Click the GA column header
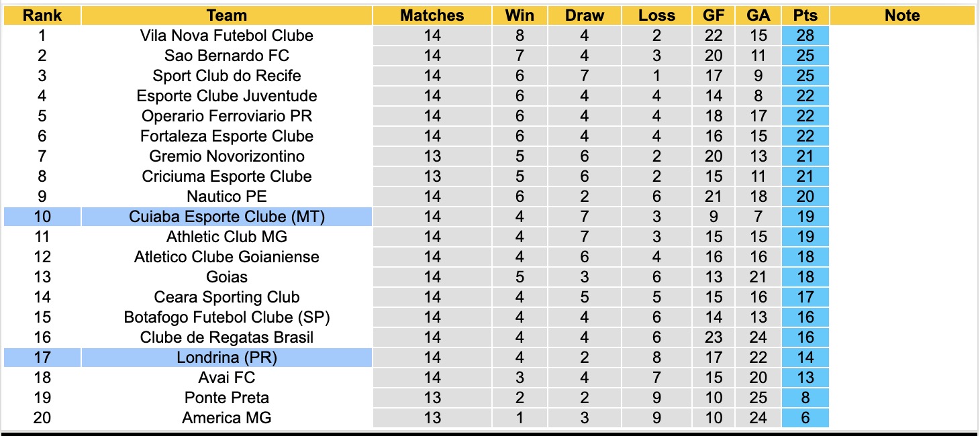 758,15
